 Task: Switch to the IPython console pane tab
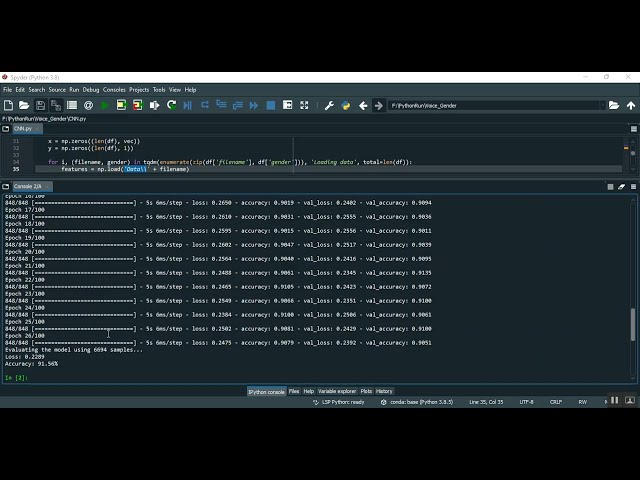coord(267,391)
